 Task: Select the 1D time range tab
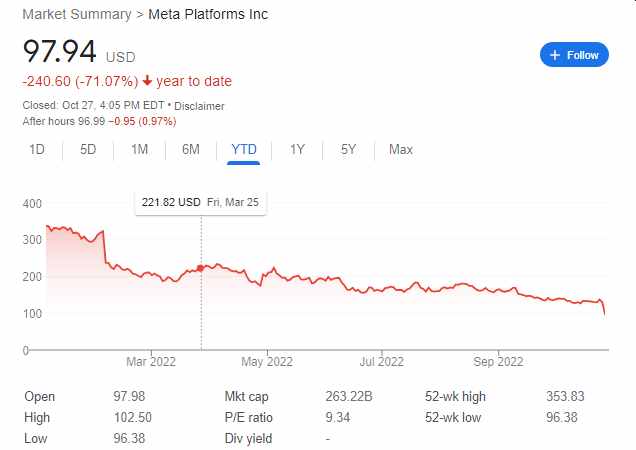click(x=36, y=150)
